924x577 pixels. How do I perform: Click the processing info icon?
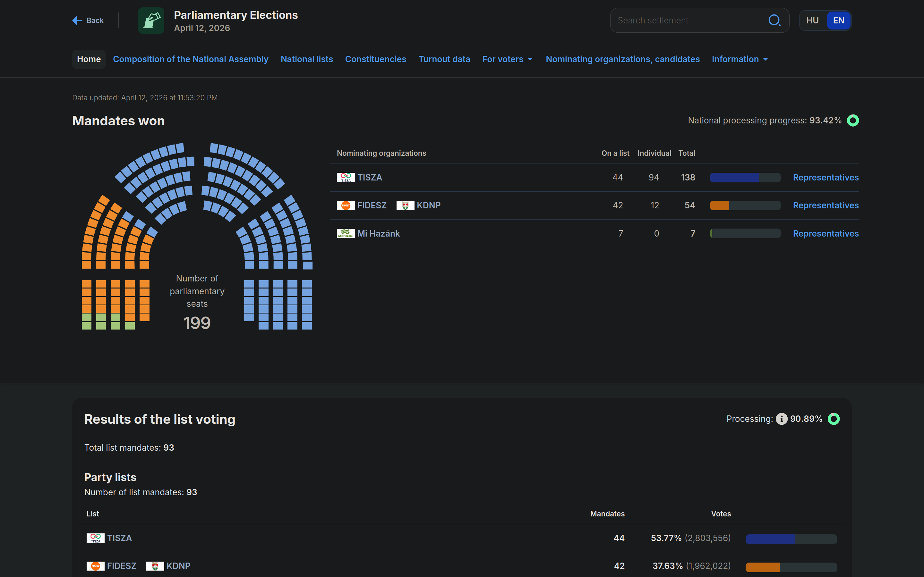[781, 419]
